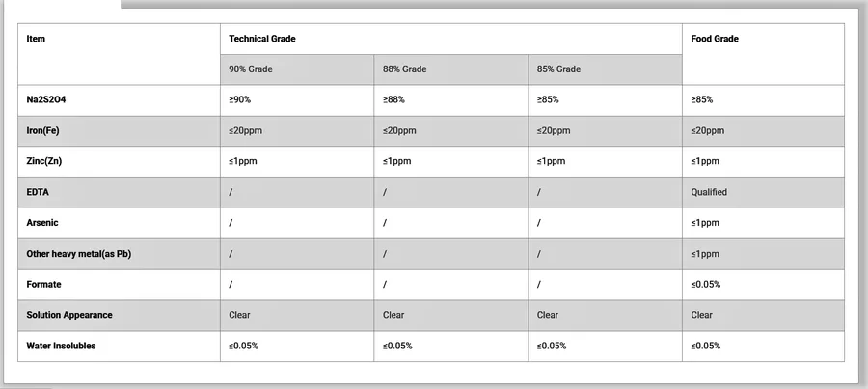This screenshot has width=868, height=389.
Task: Click the ≥90% value cell
Action: click(297, 100)
